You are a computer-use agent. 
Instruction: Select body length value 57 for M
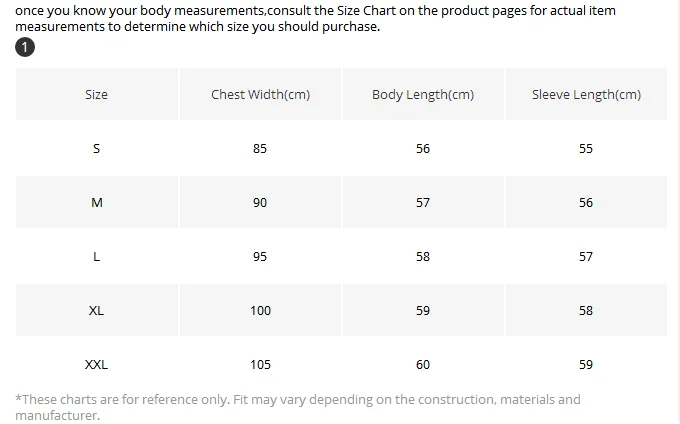423,202
